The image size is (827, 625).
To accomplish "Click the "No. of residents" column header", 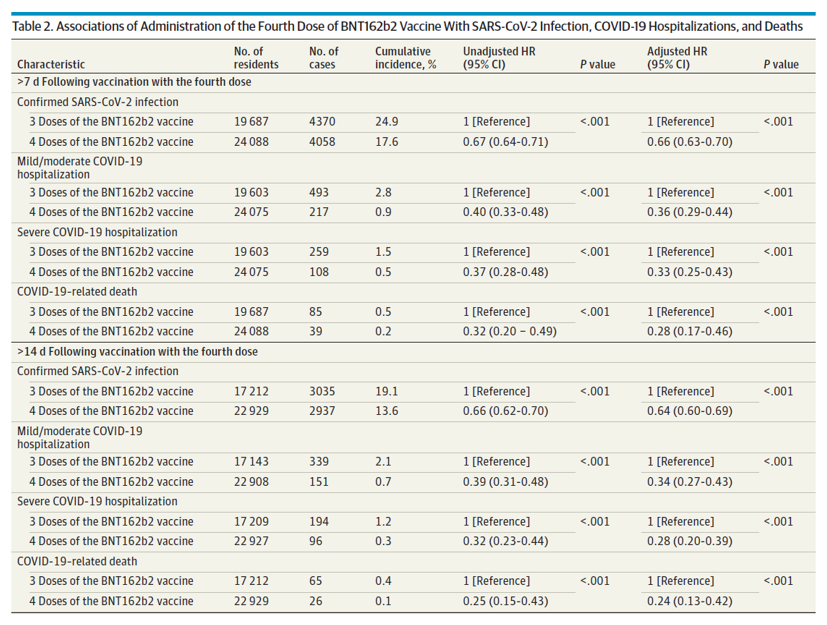I will 256,58.
